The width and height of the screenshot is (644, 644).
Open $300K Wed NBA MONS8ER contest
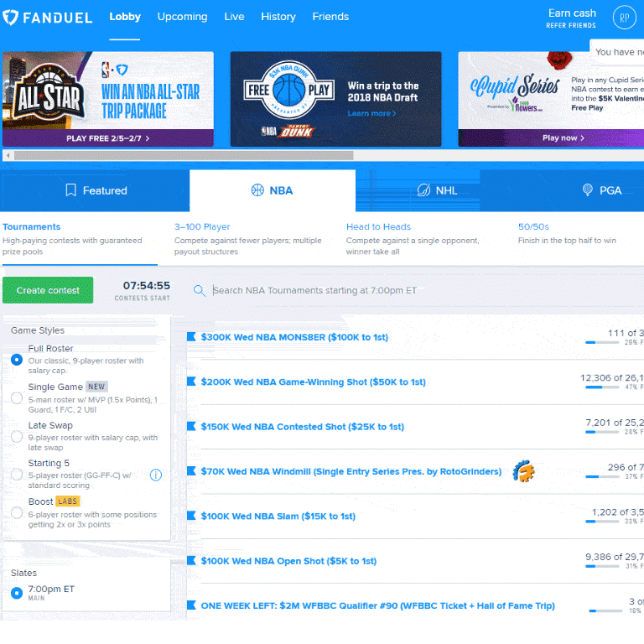coord(294,337)
